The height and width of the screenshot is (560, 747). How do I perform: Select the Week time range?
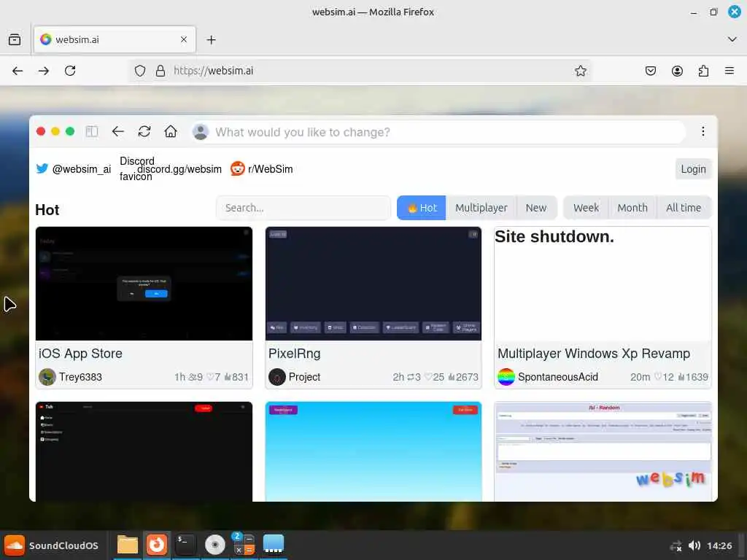click(x=586, y=208)
